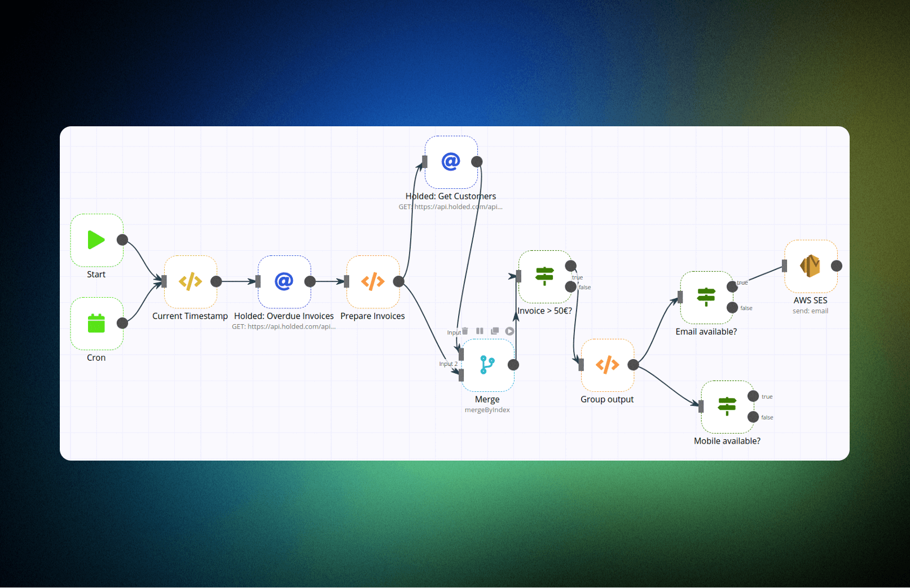This screenshot has width=910, height=588.
Task: Click the "Current Timestamp" label
Action: pyautogui.click(x=190, y=316)
